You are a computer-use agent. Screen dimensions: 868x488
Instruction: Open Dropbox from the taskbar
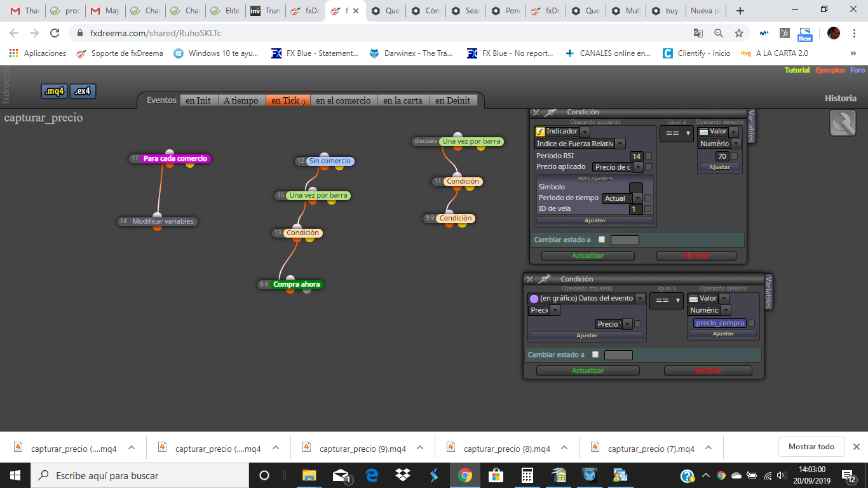[x=403, y=475]
